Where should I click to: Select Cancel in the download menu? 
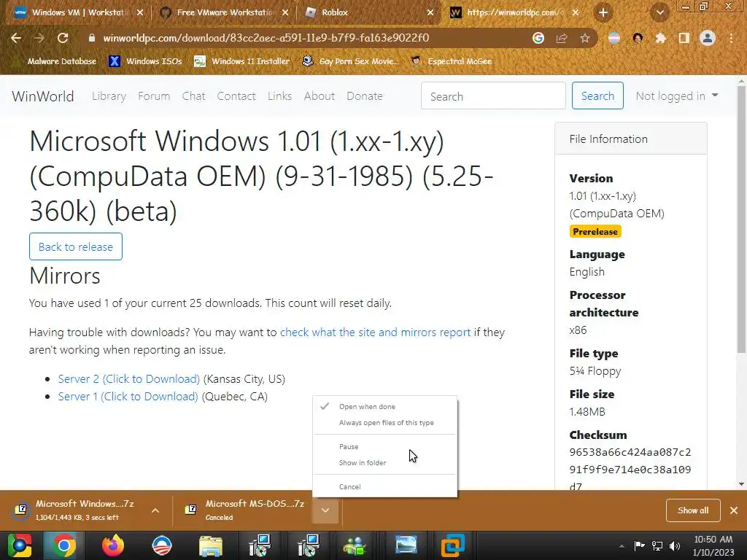pos(385,486)
